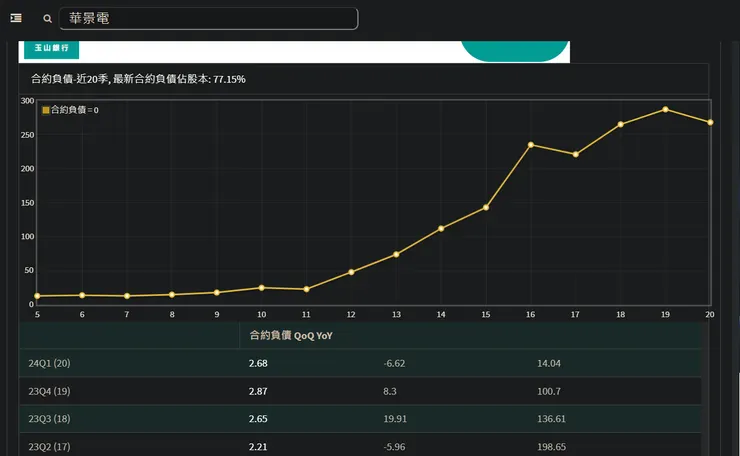Select chart data point for quarter 18

(x=621, y=124)
